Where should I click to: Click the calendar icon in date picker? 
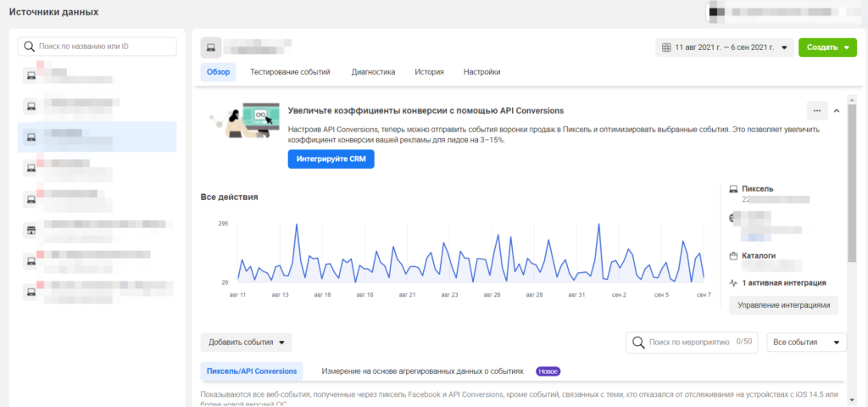coord(666,47)
